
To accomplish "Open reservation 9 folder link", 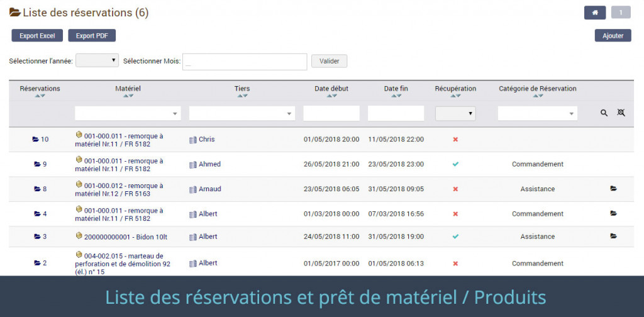I will (x=40, y=164).
